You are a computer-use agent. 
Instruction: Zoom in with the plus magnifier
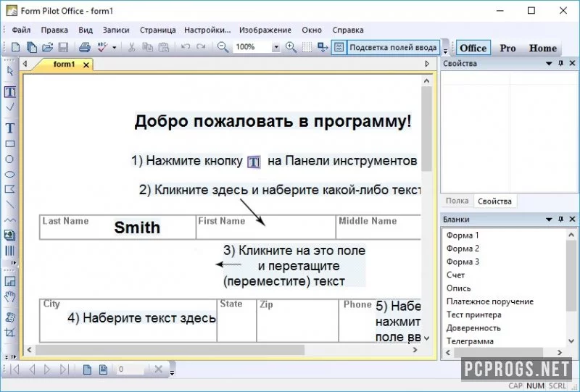[x=291, y=47]
